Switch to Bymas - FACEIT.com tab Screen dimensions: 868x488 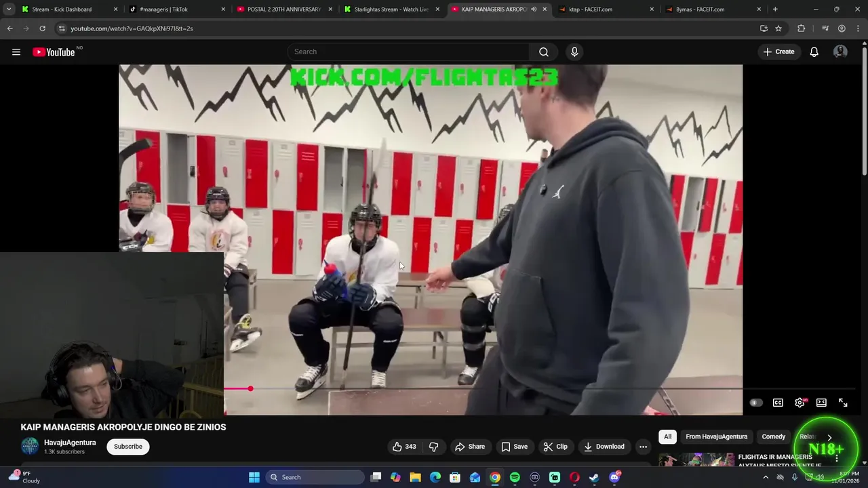pos(713,9)
